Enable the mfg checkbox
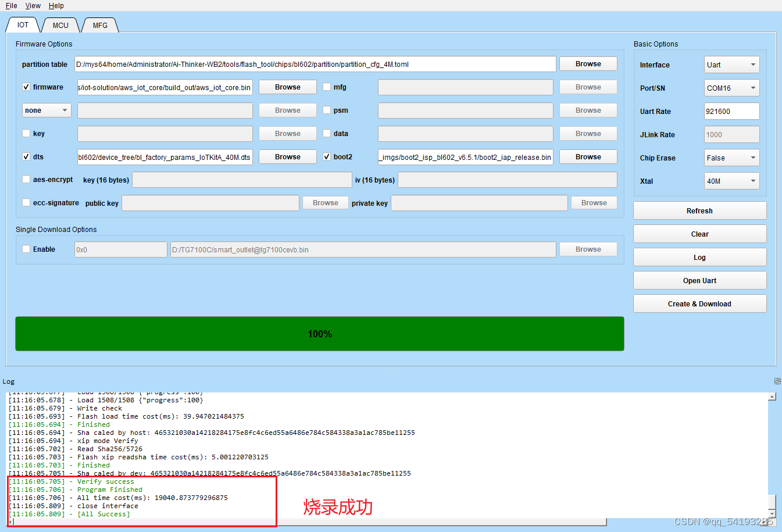782x532 pixels. coord(327,87)
